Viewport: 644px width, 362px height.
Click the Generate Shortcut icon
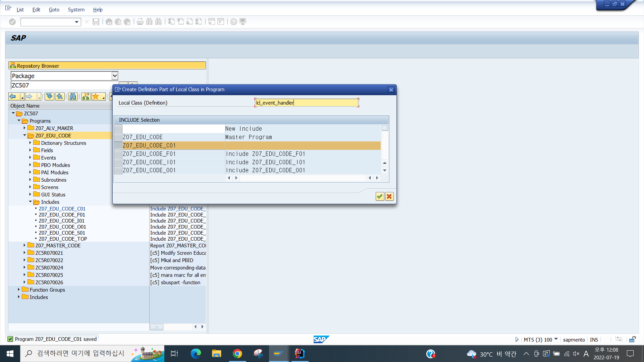[x=221, y=22]
